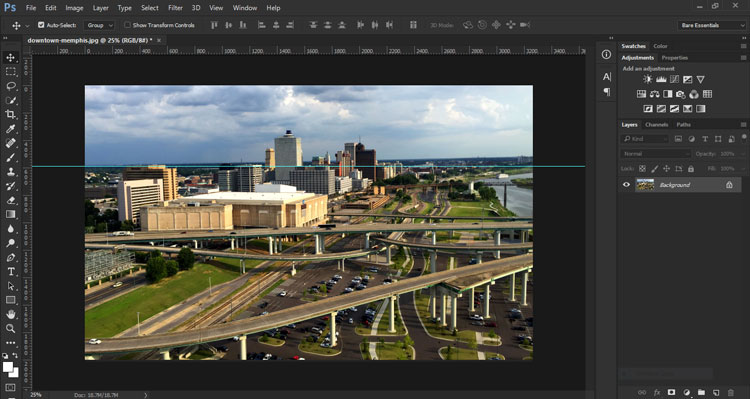Viewport: 750px width, 399px height.
Task: Open the Edit Toolbar three-dots button
Action: coord(11,343)
